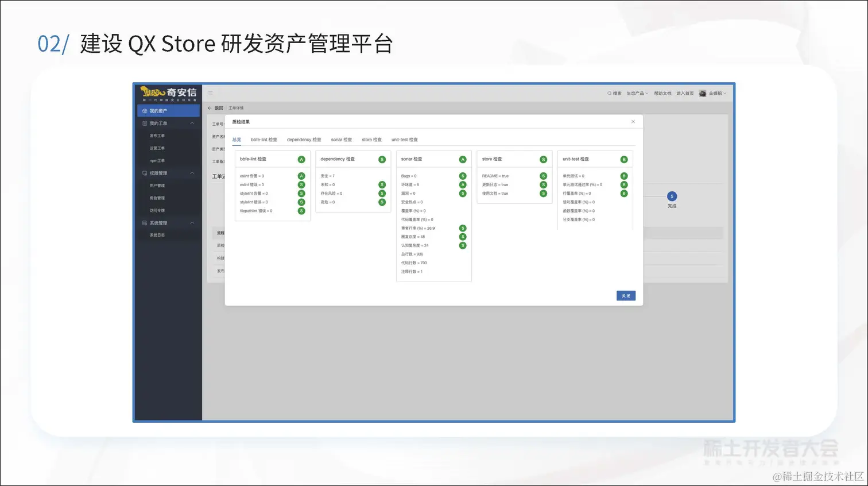
Task: Open 角色管理 in the sidebar
Action: point(157,198)
